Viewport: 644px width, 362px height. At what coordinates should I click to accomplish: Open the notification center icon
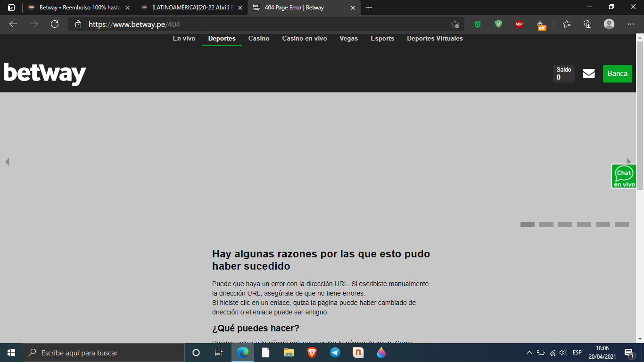629,353
